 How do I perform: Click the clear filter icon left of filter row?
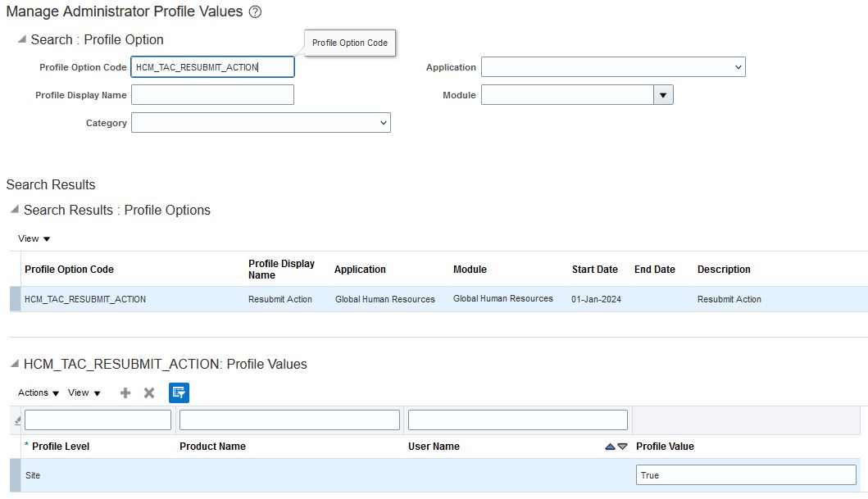18,420
